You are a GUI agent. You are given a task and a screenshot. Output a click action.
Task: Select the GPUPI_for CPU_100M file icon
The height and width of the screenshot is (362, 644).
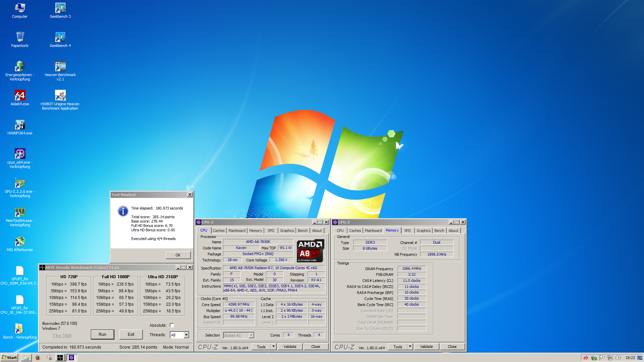point(20,275)
